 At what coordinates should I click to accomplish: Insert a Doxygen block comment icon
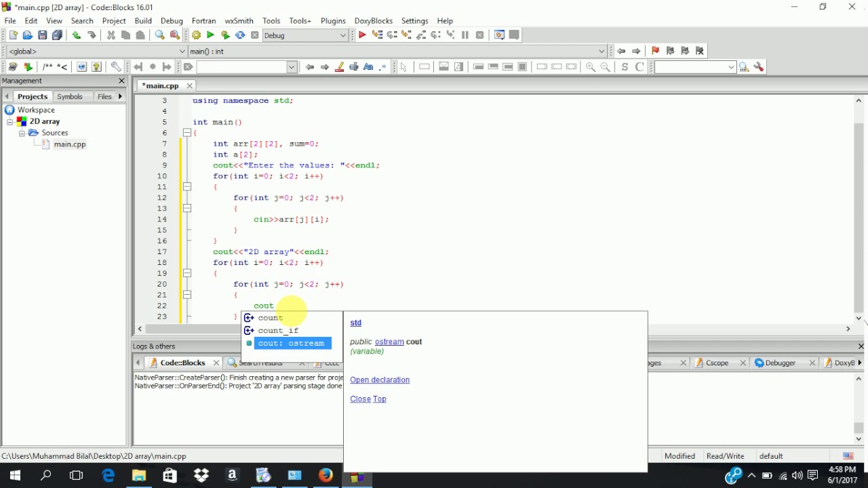coord(47,67)
